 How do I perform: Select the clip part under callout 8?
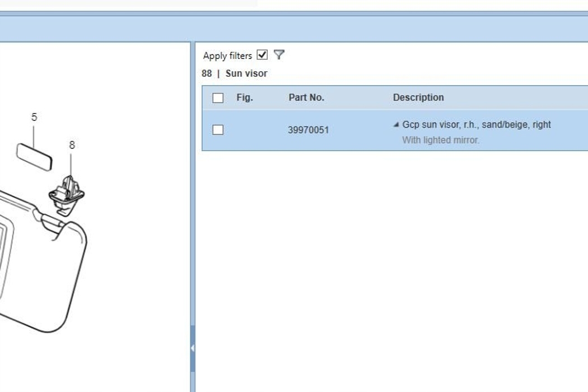pos(67,196)
